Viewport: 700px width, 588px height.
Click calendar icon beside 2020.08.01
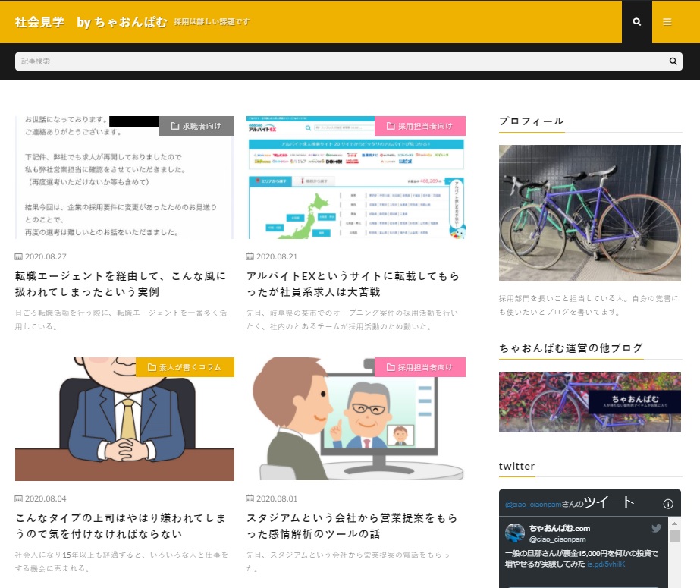(250, 498)
